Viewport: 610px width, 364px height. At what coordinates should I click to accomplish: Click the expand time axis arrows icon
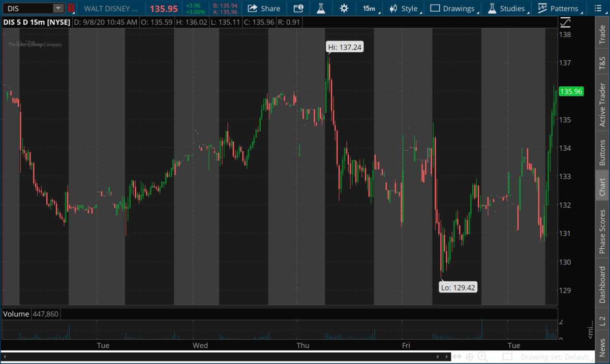457,357
